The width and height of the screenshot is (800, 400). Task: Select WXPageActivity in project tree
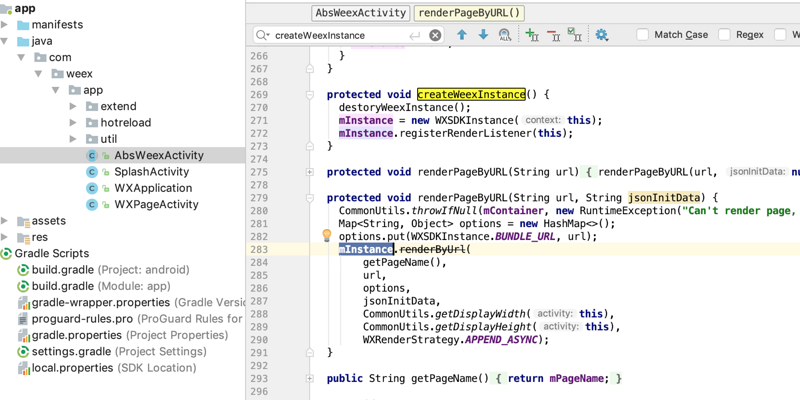pyautogui.click(x=156, y=205)
